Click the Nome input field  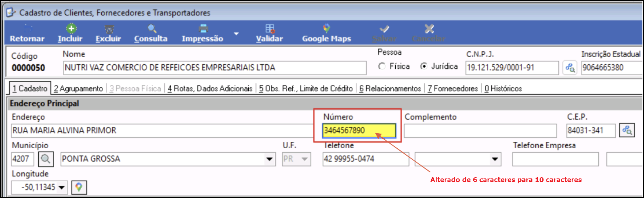pyautogui.click(x=215, y=68)
